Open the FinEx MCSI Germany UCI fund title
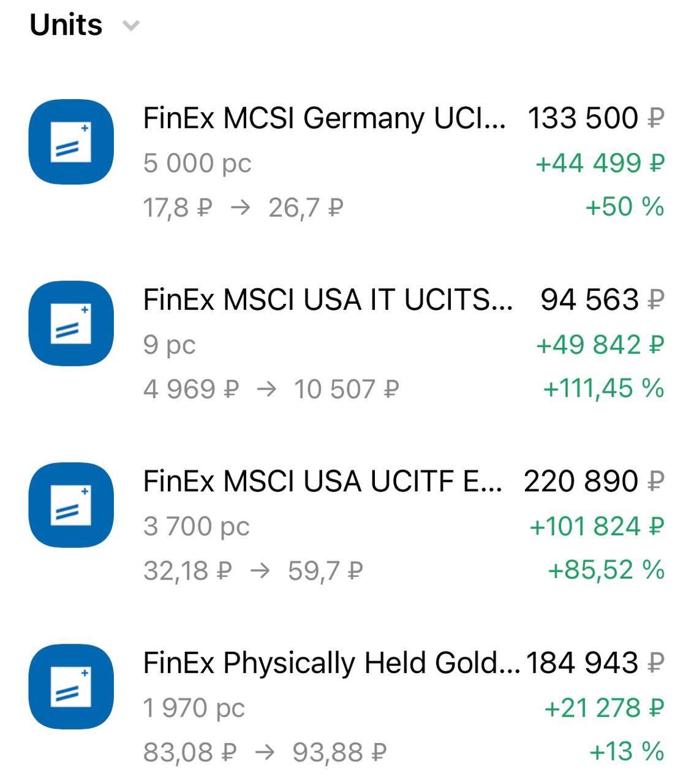The width and height of the screenshot is (694, 784). click(324, 118)
